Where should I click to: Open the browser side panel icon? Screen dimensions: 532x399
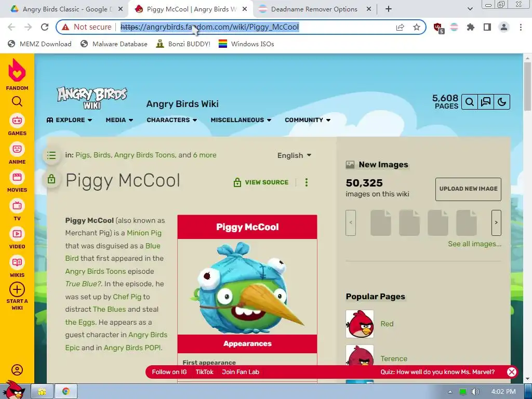tap(487, 27)
